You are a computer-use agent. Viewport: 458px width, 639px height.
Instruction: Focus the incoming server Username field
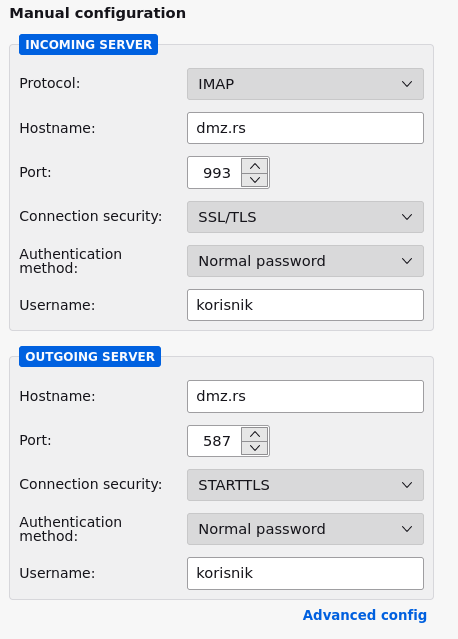[x=305, y=305]
